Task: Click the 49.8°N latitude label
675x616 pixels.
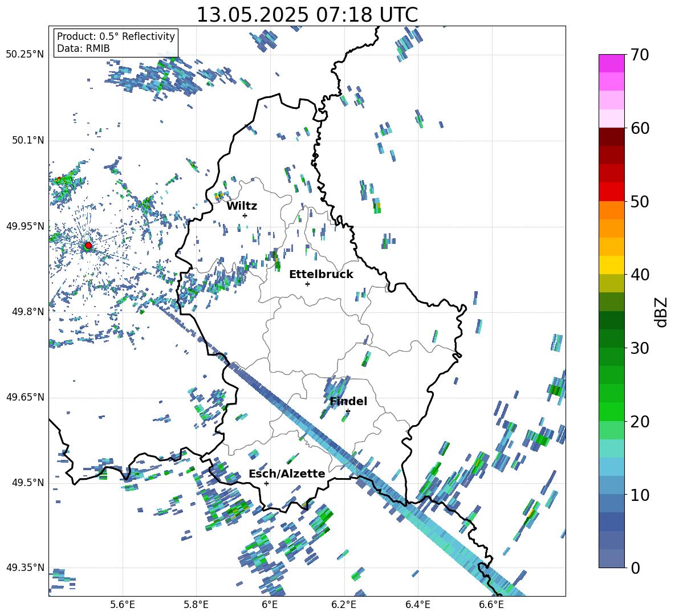Action: click(27, 312)
